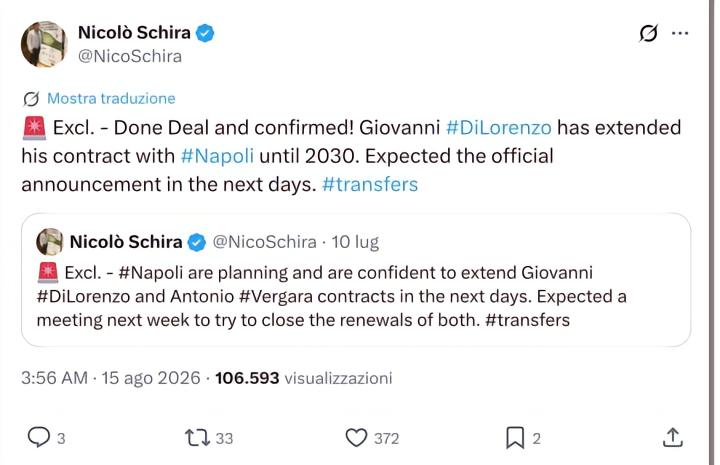Viewport: 720px width, 465px height.
Task: Open the quoted tweet from 10 lug
Action: [356, 280]
